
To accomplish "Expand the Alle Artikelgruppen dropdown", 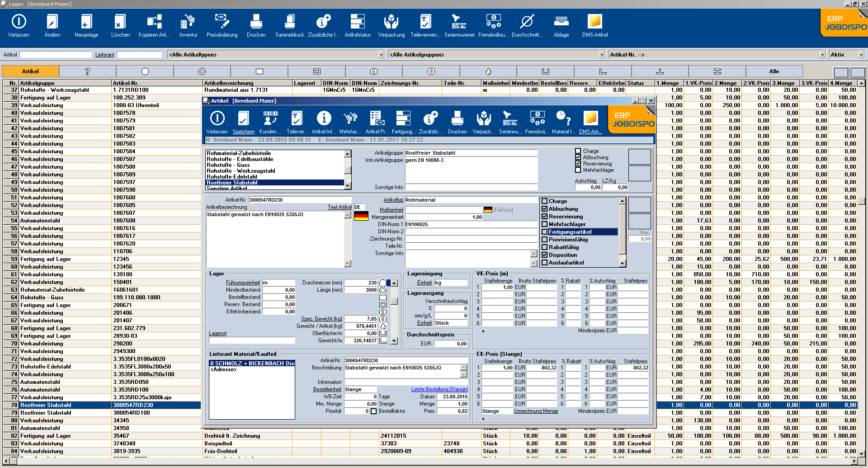I will point(601,54).
